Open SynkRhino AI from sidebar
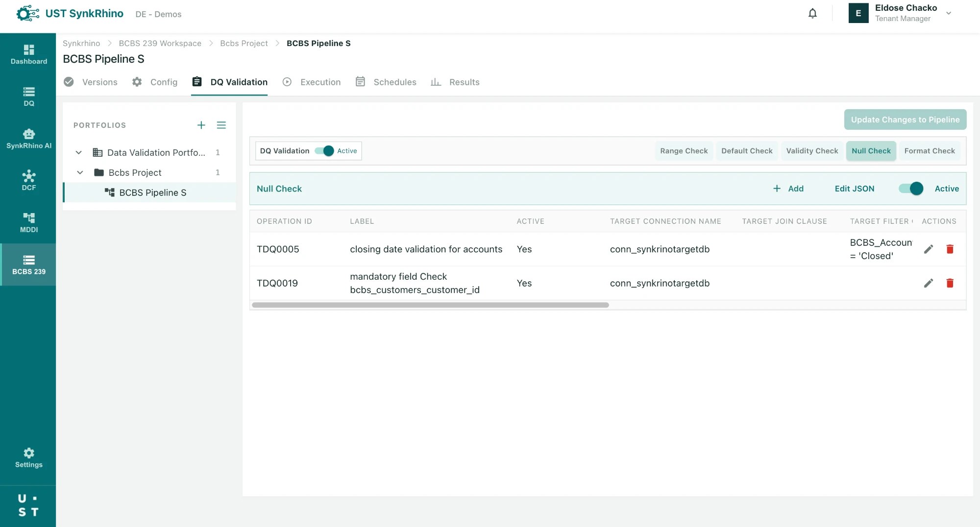The height and width of the screenshot is (527, 980). (28, 138)
